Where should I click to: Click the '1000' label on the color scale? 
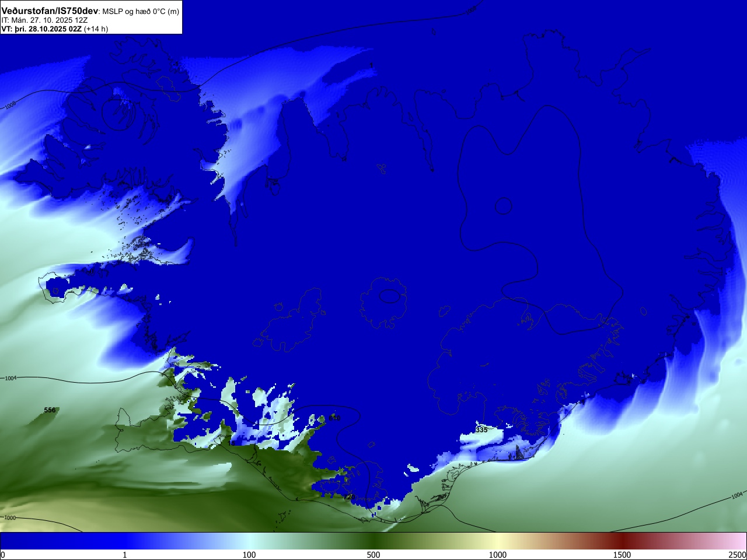pos(498,555)
